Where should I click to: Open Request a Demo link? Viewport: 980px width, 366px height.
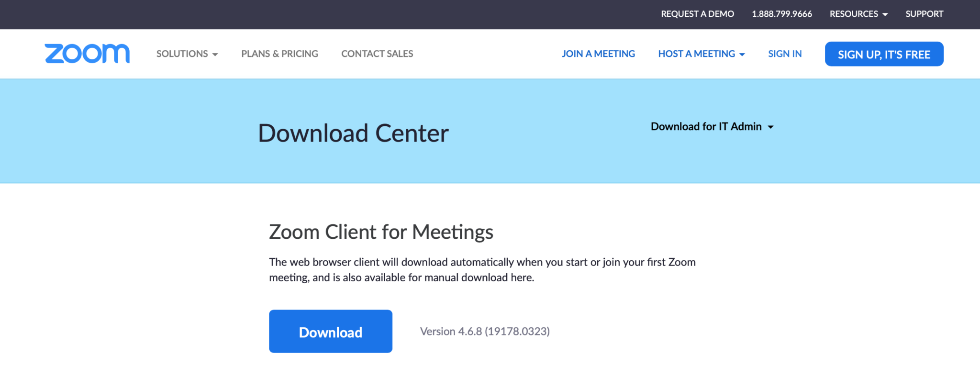click(697, 14)
